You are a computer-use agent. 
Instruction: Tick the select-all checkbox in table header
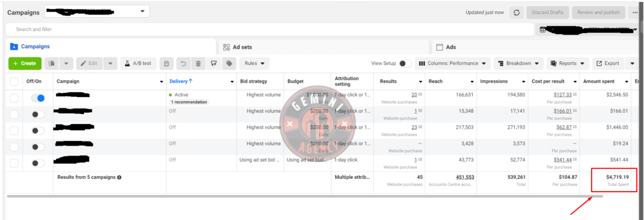14,81
